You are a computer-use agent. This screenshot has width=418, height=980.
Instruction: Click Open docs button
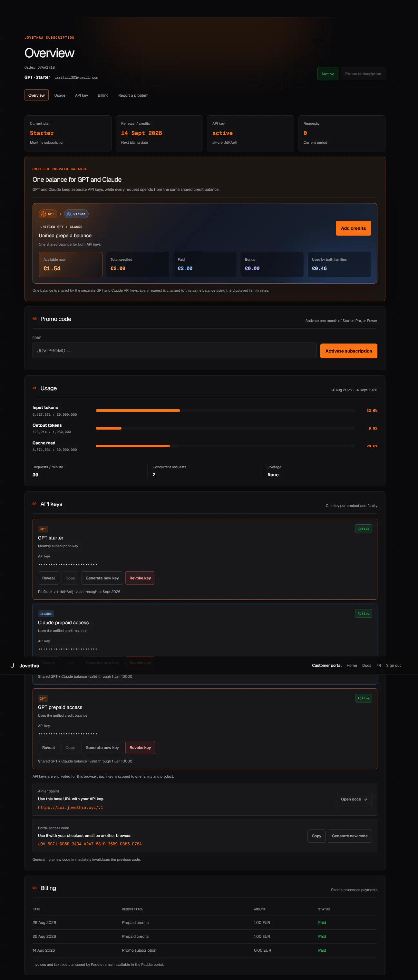[354, 799]
